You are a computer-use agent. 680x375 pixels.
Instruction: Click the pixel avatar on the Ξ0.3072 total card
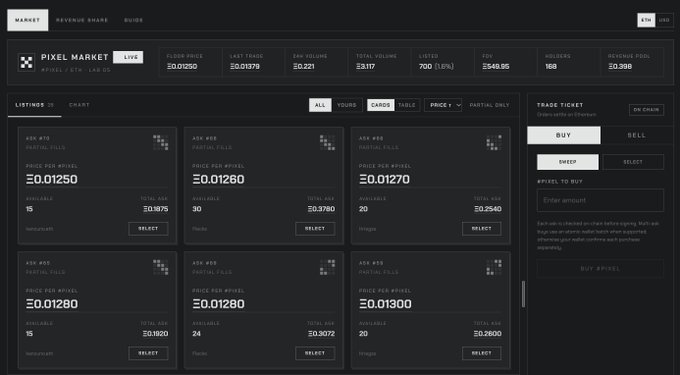click(327, 267)
